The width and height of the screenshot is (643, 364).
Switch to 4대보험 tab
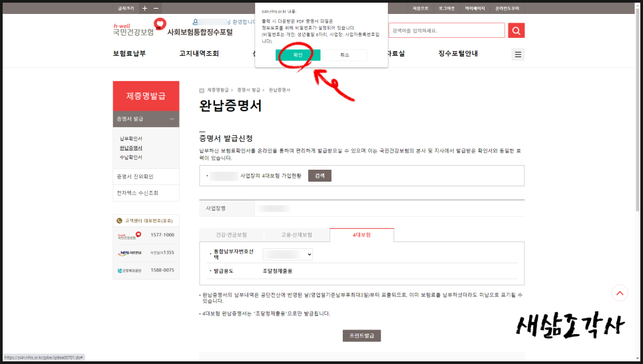pos(361,235)
